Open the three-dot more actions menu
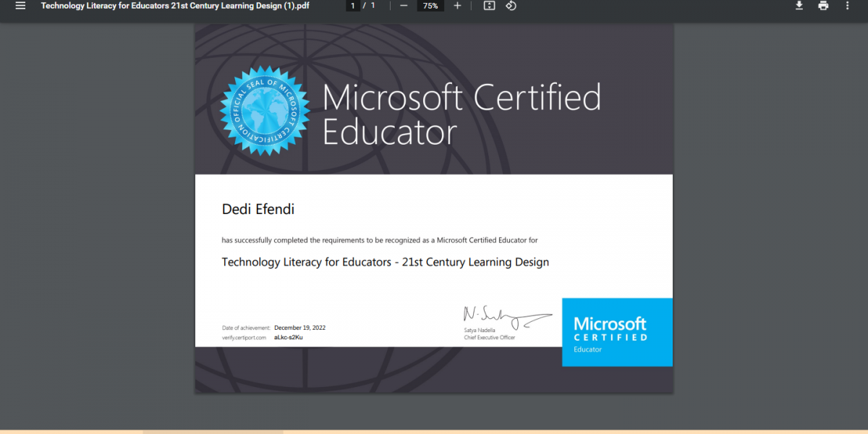 pos(848,6)
